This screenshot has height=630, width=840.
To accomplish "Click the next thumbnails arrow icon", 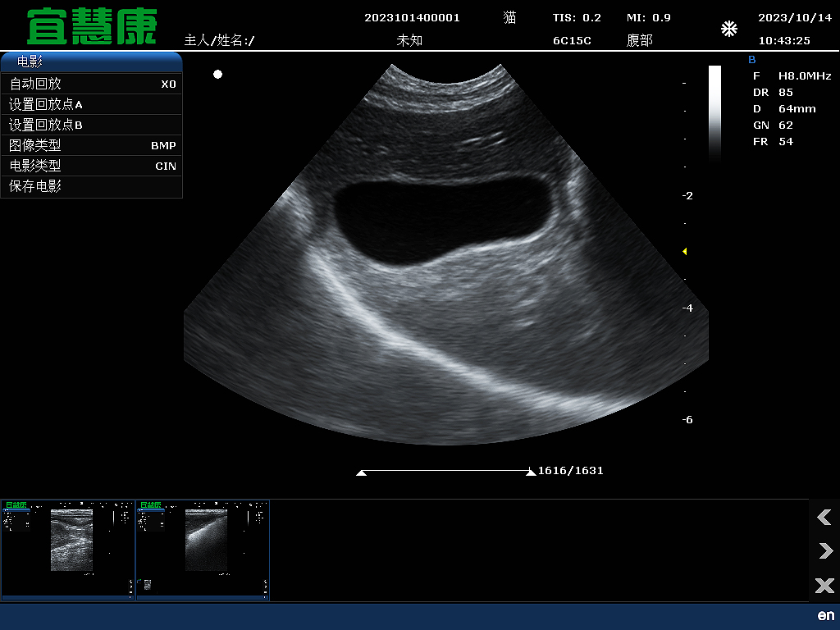I will point(824,550).
